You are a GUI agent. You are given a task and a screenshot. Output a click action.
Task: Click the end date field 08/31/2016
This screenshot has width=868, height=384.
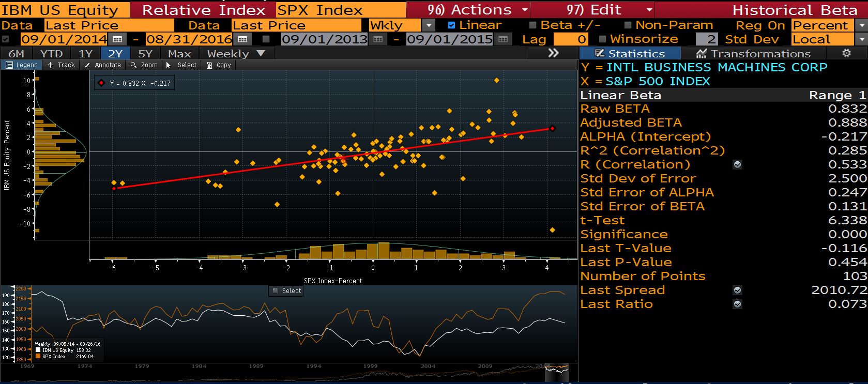pos(189,39)
